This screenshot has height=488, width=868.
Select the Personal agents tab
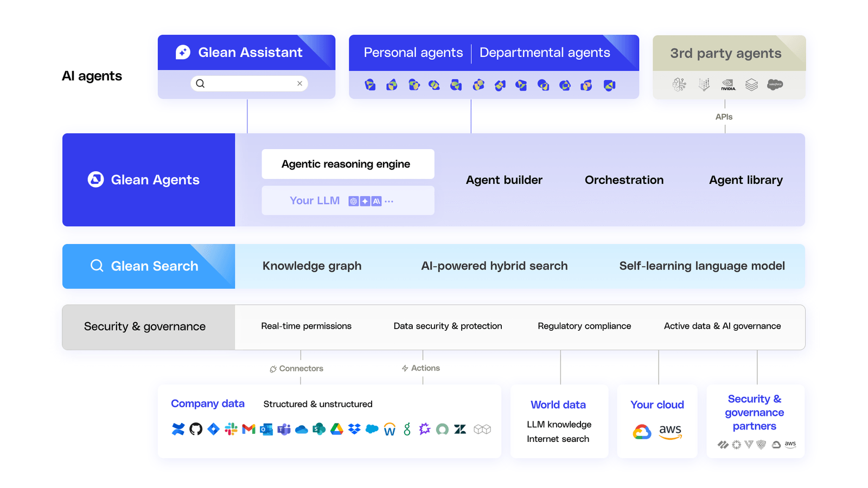coord(414,53)
